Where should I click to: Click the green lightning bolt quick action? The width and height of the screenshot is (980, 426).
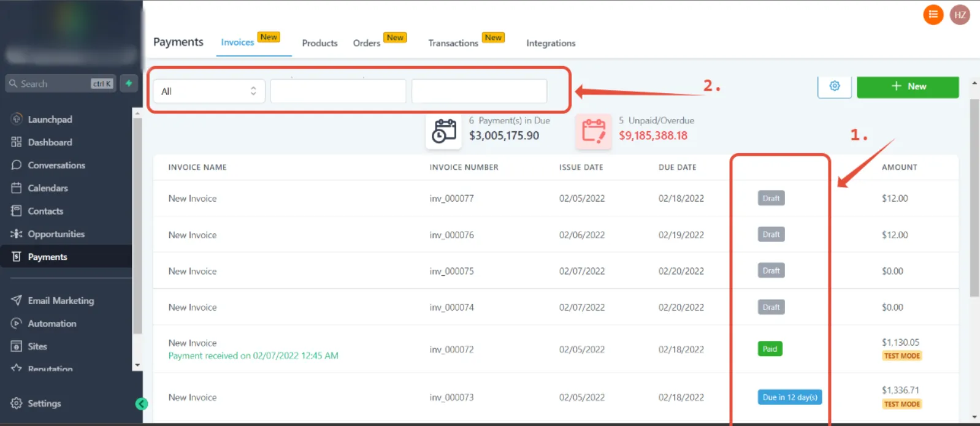click(x=129, y=83)
